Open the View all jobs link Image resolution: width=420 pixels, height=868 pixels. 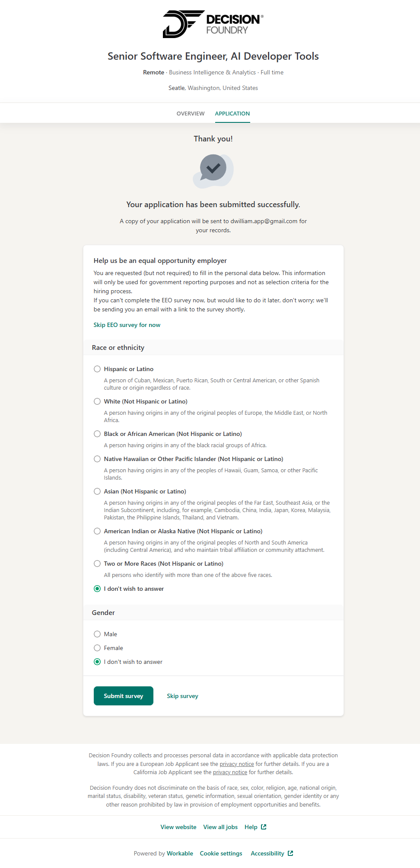(220, 827)
